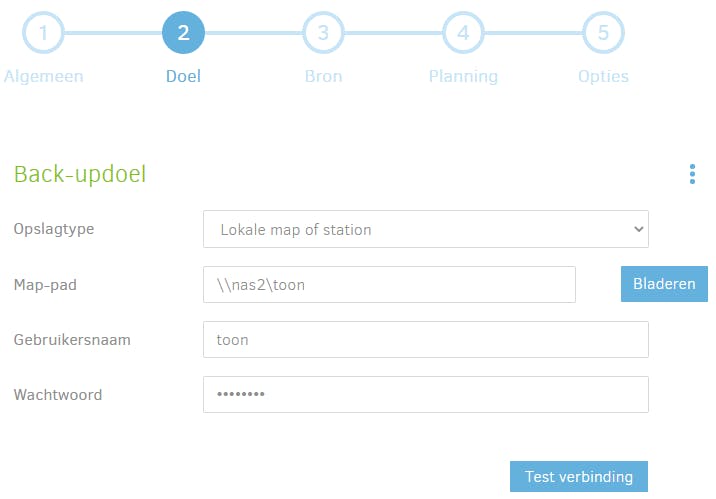
Task: Open the three-dot options menu
Action: click(x=692, y=175)
